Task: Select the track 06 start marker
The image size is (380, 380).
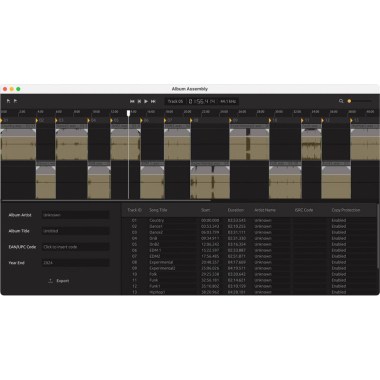Action: pyautogui.click(x=141, y=120)
